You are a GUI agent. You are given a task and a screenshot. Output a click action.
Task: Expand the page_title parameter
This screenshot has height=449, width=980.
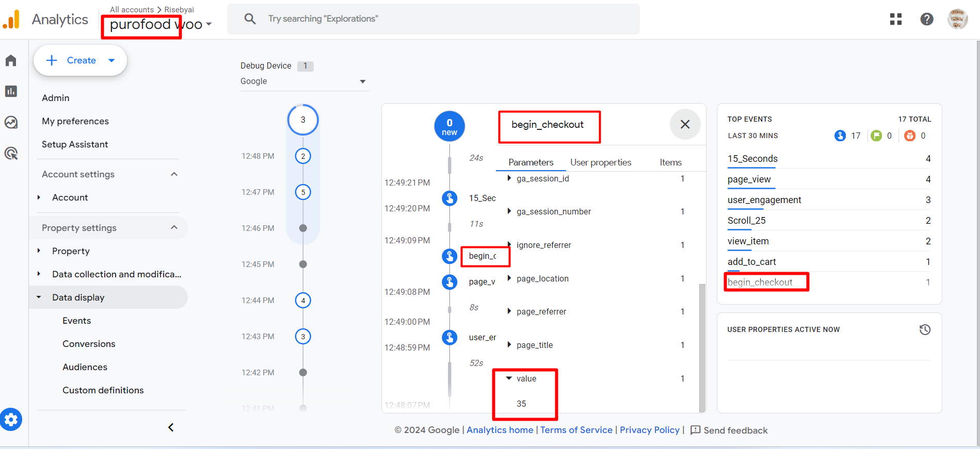[509, 345]
